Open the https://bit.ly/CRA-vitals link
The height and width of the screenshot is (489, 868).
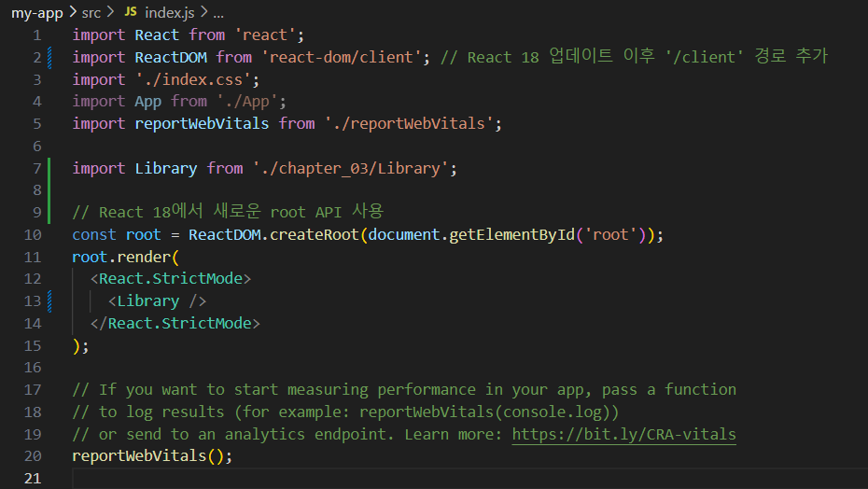[623, 434]
